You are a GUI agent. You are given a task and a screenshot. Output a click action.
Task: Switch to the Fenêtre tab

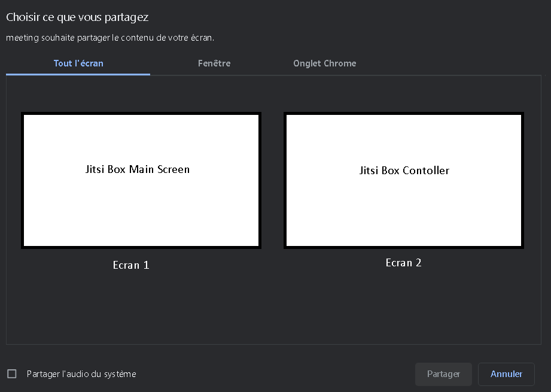pyautogui.click(x=214, y=63)
